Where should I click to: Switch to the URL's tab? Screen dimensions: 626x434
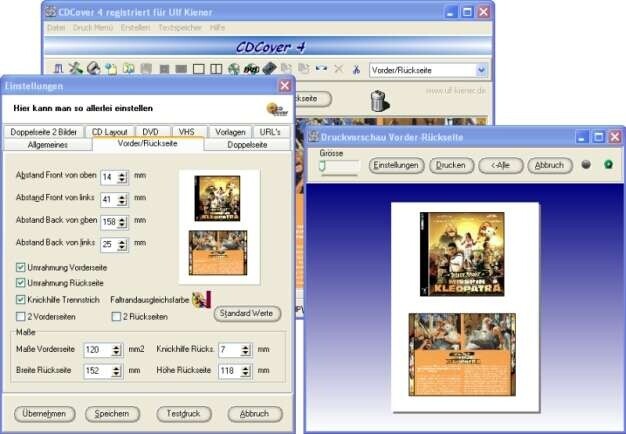(x=270, y=132)
